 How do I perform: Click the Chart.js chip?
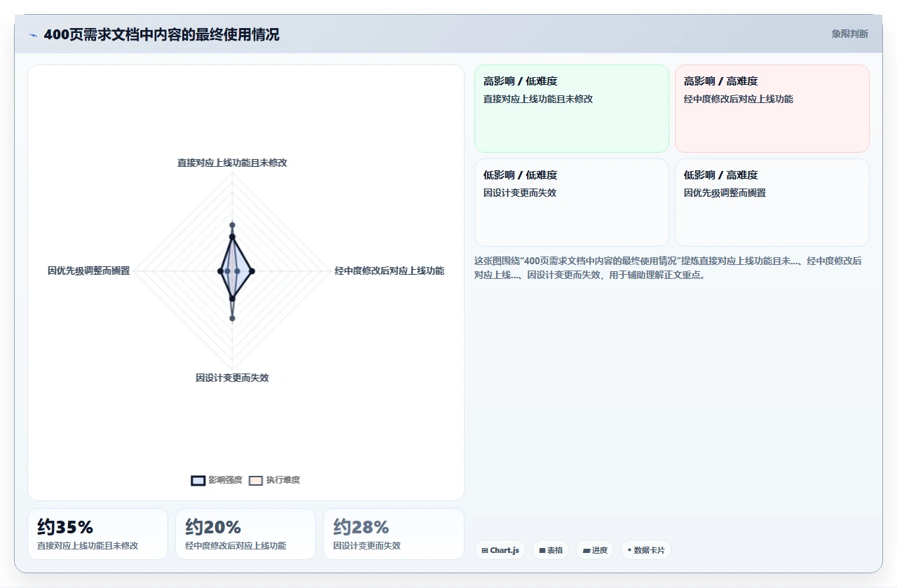pyautogui.click(x=500, y=550)
